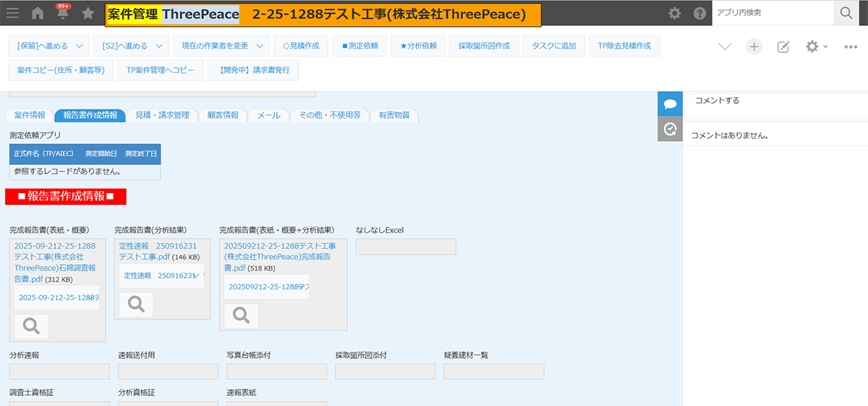The image size is (868, 406).
Task: Switch to the 見積・請求管理 tab
Action: coord(162,115)
